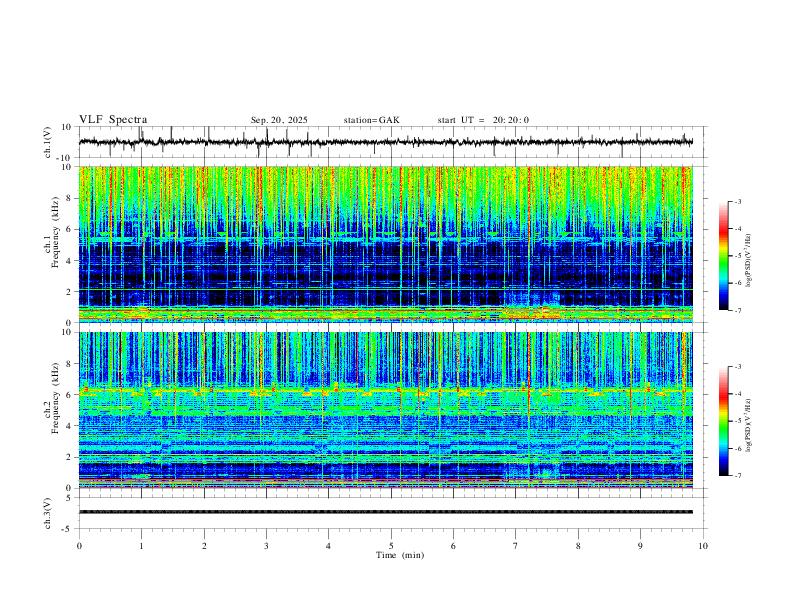
Task: Click time axis tick label "5"
Action: [391, 546]
